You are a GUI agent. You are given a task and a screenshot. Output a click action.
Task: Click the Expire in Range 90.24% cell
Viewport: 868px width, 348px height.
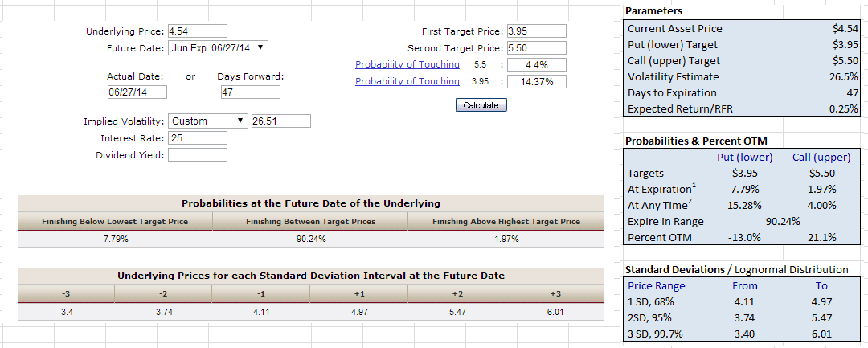click(782, 221)
